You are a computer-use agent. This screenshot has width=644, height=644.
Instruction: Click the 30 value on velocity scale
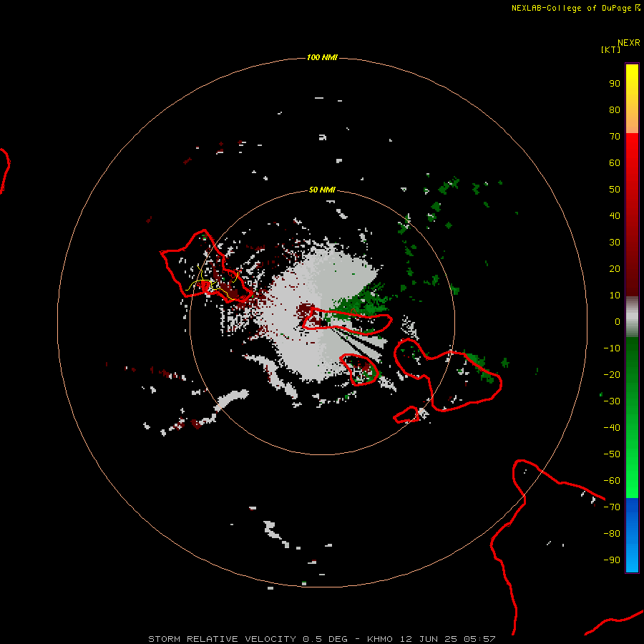click(x=615, y=243)
